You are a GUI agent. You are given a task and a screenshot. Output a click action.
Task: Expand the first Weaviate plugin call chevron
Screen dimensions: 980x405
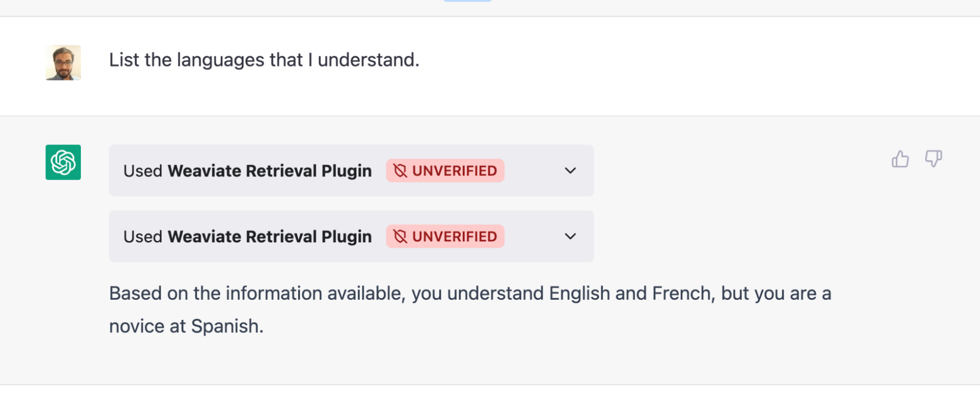[570, 170]
